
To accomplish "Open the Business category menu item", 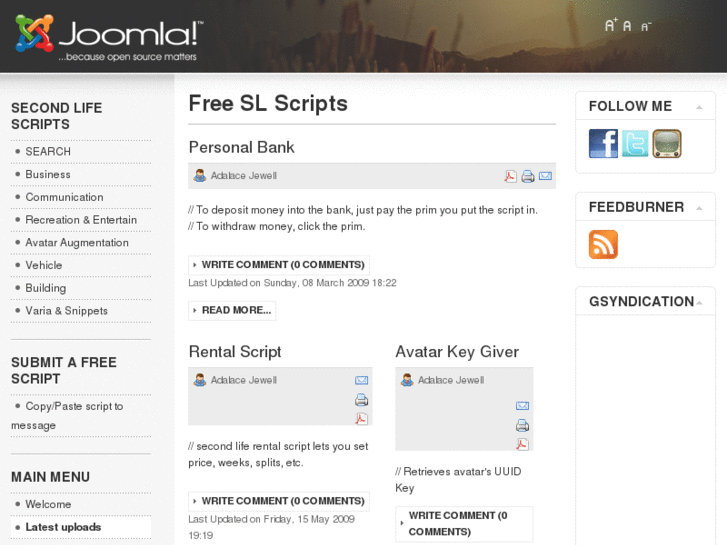I will pyautogui.click(x=48, y=174).
